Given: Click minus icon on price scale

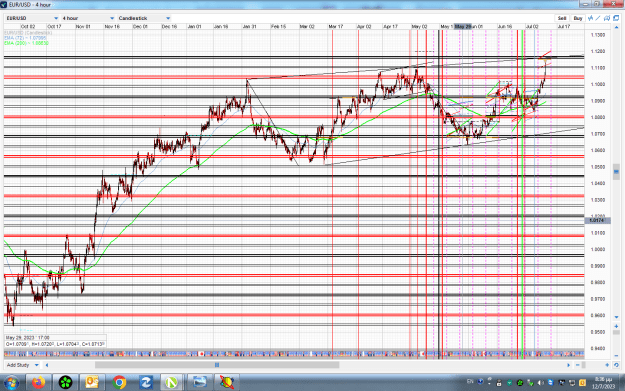Looking at the screenshot, I should pos(616,356).
